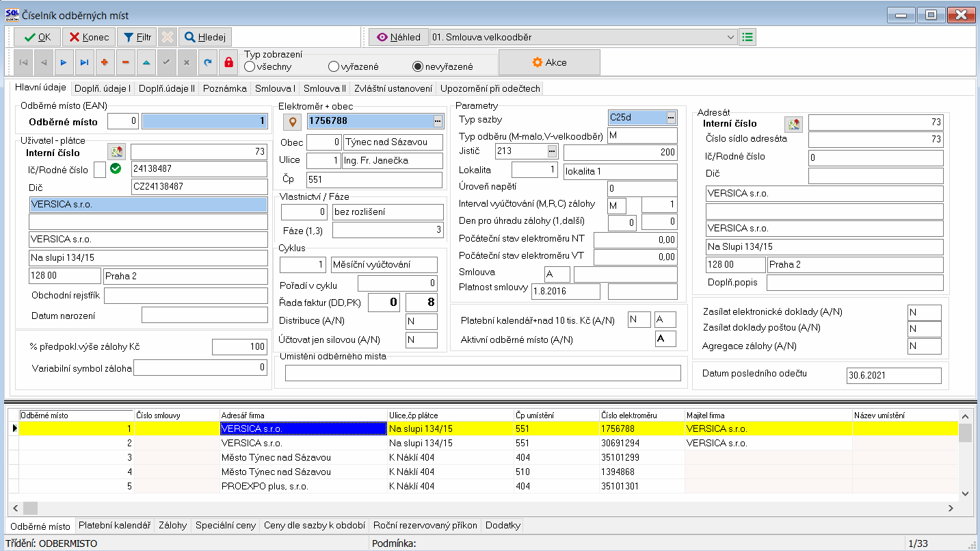The image size is (980, 551).
Task: Click Obec field 'Týnec nad Sázavou'
Action: pos(393,142)
